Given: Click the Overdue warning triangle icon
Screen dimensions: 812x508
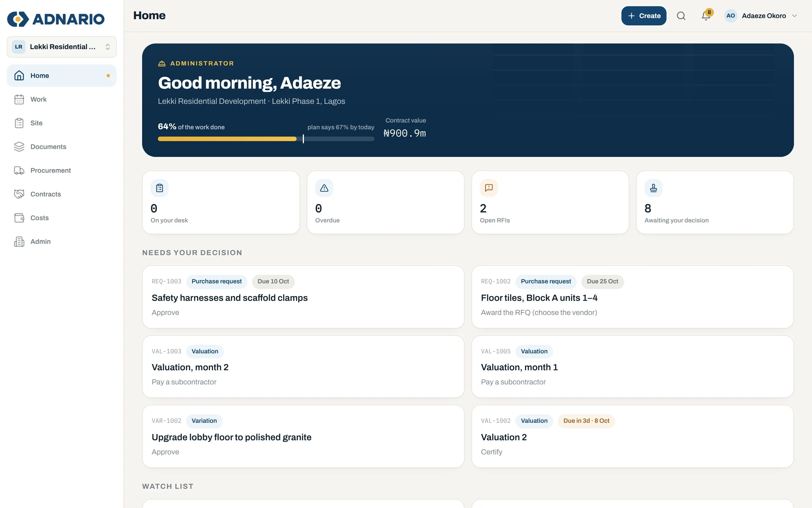Looking at the screenshot, I should (x=324, y=188).
